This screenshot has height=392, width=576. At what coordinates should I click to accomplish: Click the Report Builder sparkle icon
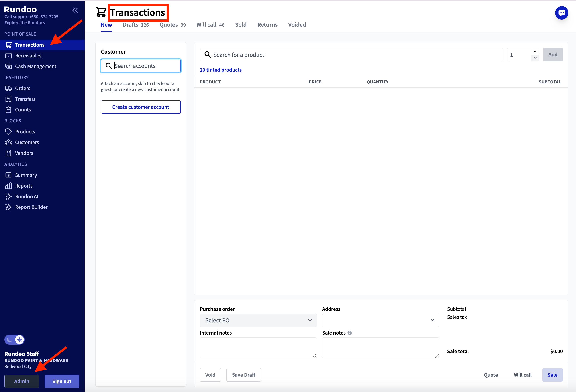tap(8, 207)
